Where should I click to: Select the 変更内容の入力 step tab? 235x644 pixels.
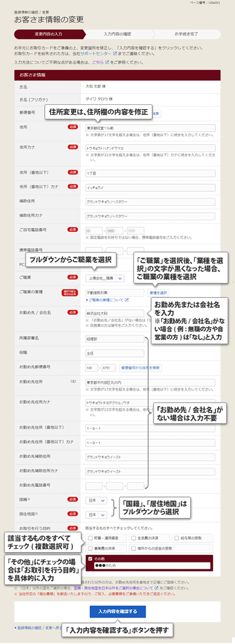point(49,35)
